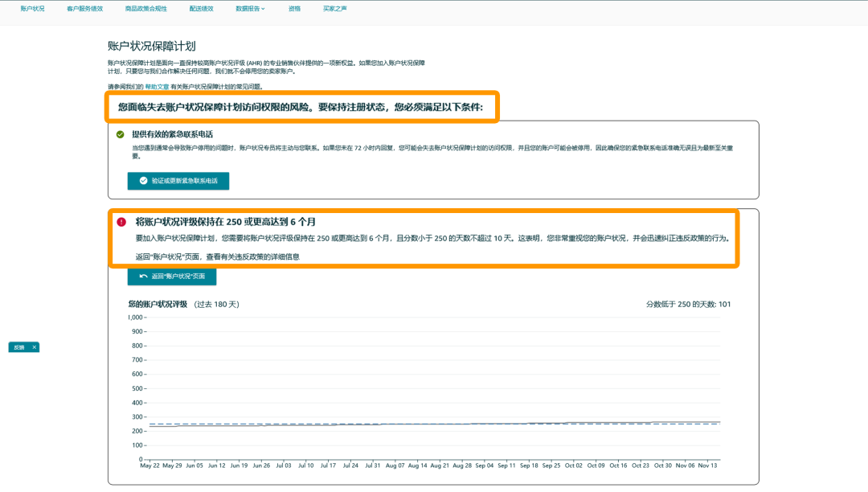Screen dimensions: 868x492
Task: Switch to the 客户服务绩效 tab
Action: point(85,9)
